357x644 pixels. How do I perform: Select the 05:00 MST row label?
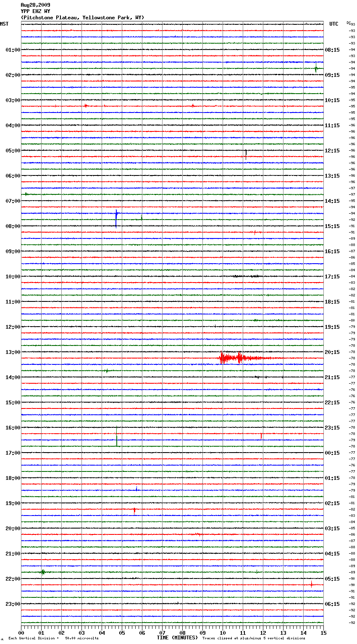[x=13, y=151]
